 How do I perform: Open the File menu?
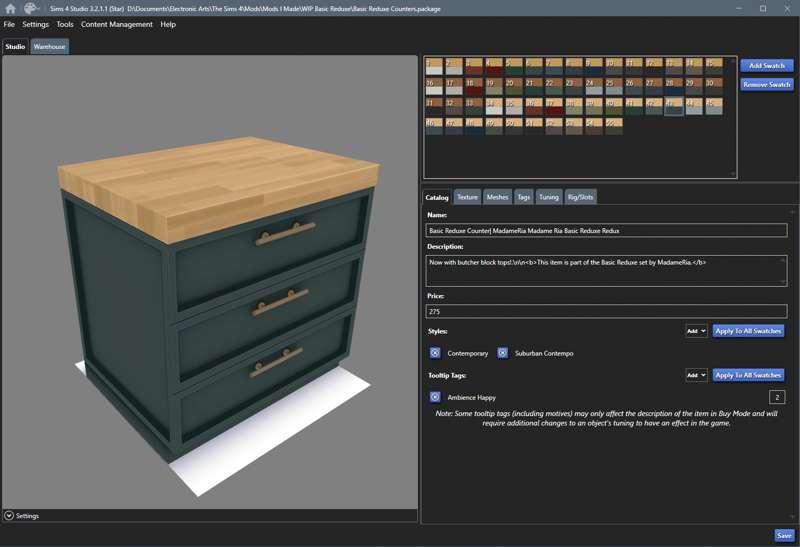coord(9,24)
